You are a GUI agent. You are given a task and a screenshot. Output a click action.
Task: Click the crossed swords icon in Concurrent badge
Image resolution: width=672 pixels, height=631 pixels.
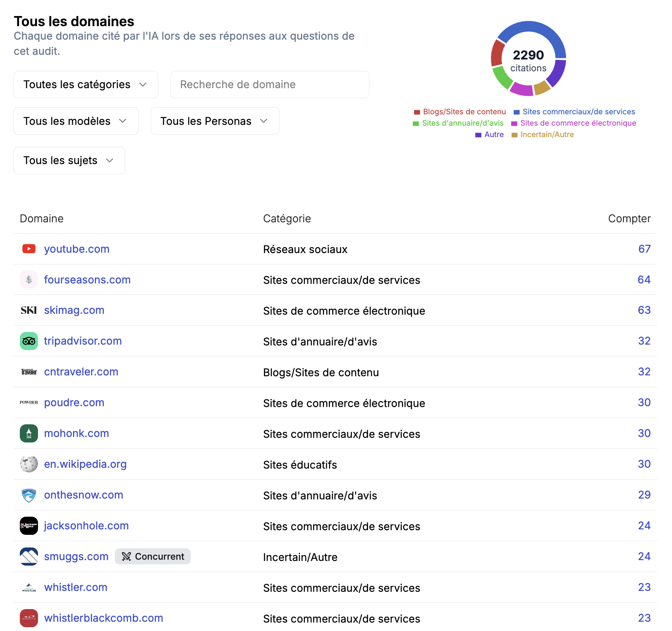click(126, 556)
